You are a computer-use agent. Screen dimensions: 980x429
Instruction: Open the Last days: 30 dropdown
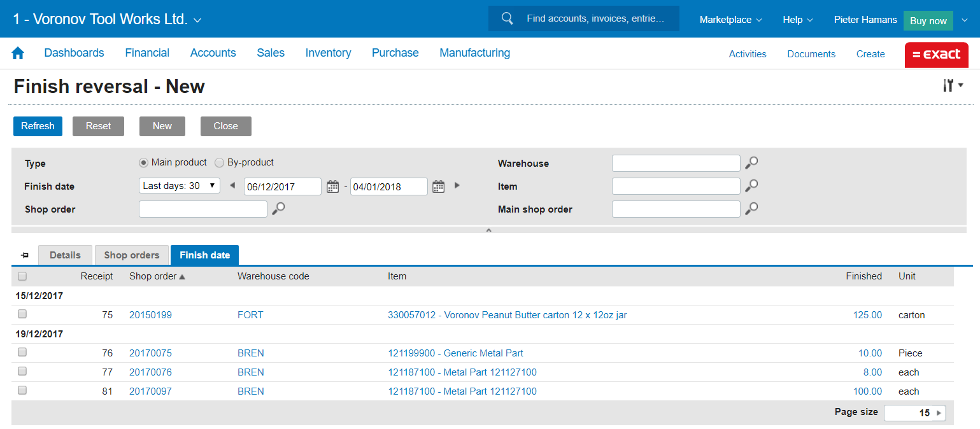179,186
